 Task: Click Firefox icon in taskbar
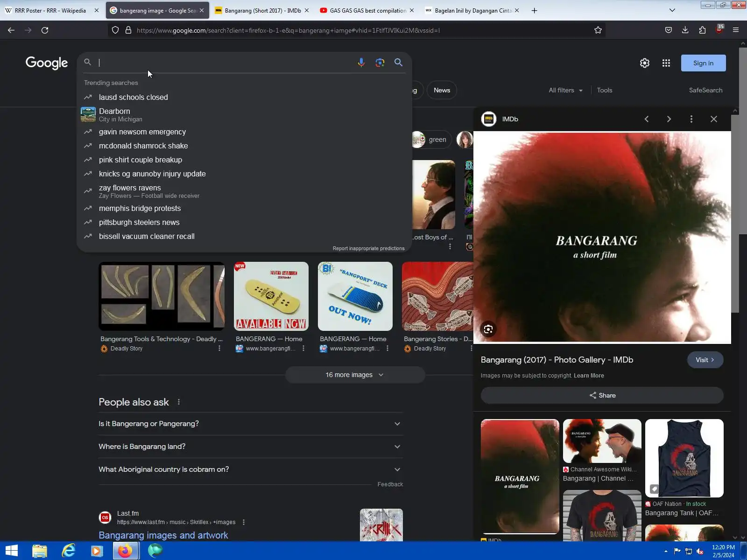pos(125,551)
